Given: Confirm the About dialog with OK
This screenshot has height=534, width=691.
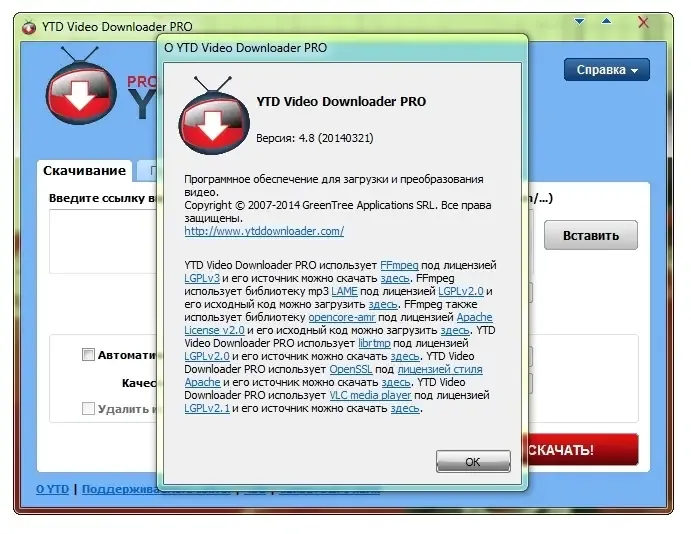Looking at the screenshot, I should click(473, 461).
